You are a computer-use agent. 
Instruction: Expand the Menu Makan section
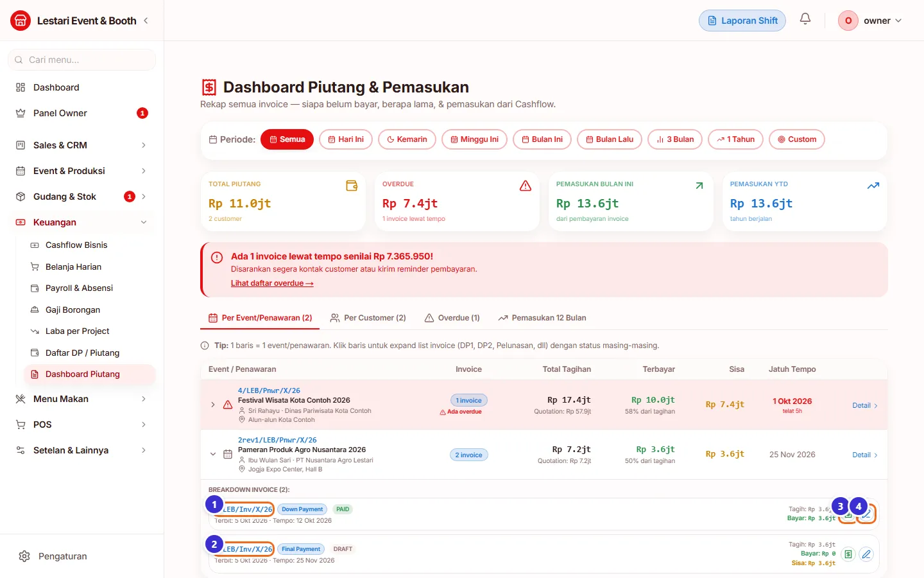(82, 399)
